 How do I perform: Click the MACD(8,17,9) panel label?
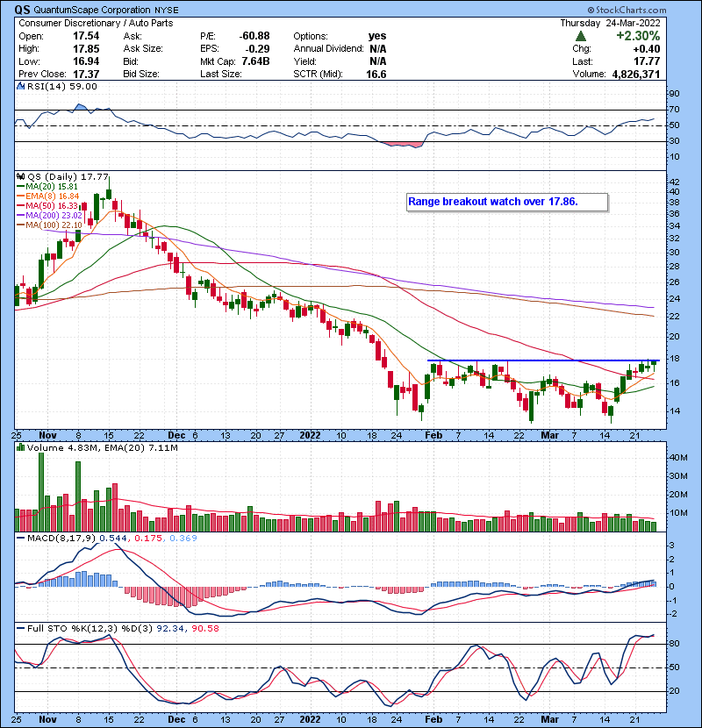61,539
